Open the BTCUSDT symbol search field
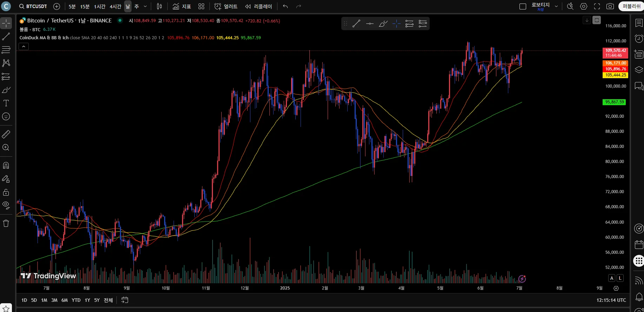This screenshot has width=644, height=312. (33, 6)
